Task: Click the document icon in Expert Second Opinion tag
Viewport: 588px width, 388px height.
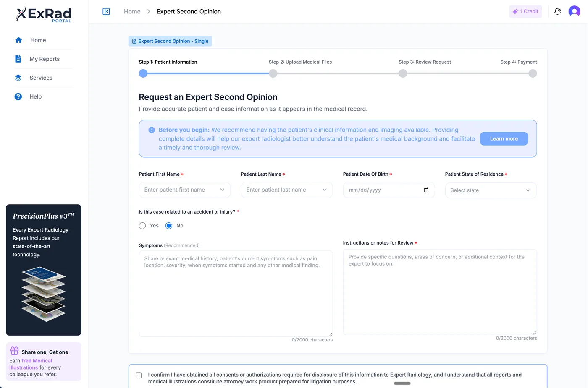Action: point(134,41)
